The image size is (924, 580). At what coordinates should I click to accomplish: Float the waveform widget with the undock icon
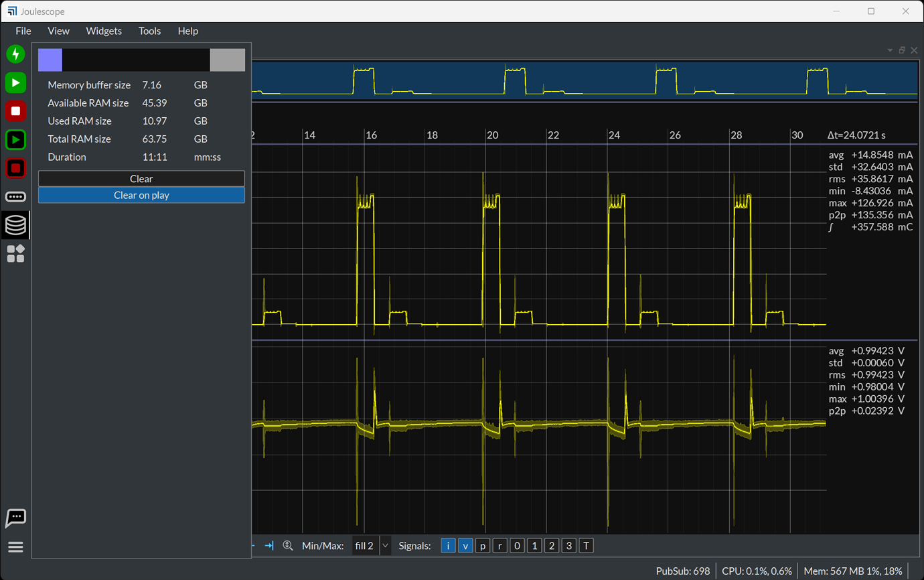pyautogui.click(x=902, y=50)
